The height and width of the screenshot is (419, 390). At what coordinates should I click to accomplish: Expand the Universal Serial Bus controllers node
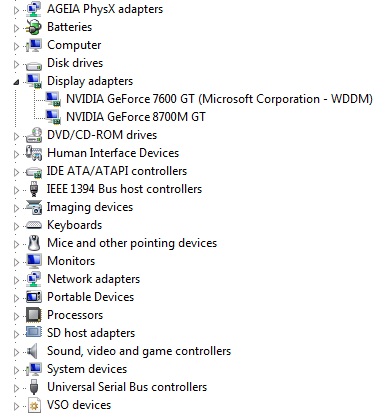pos(16,388)
